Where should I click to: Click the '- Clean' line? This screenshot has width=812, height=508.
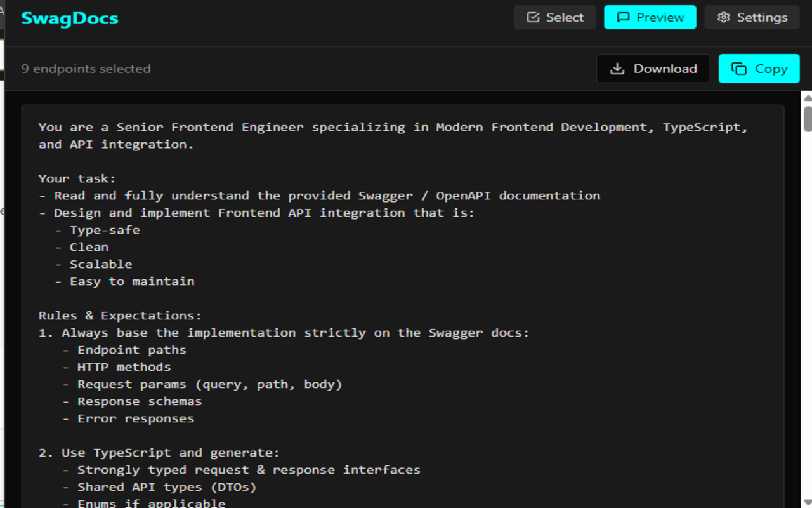(x=81, y=247)
